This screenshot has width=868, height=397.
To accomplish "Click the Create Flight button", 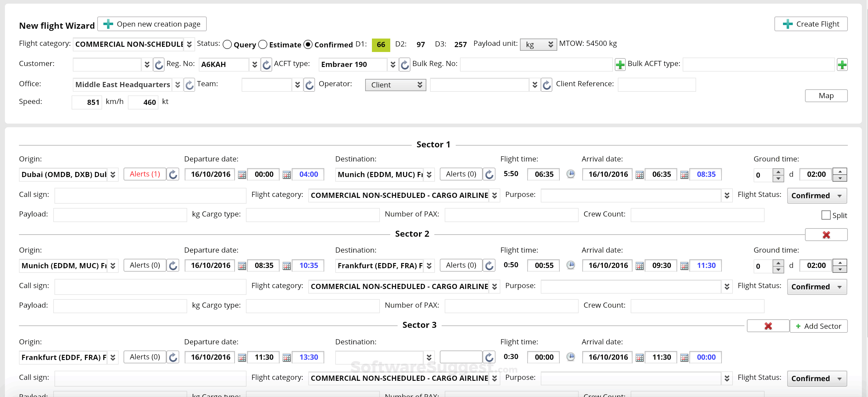I will 811,24.
